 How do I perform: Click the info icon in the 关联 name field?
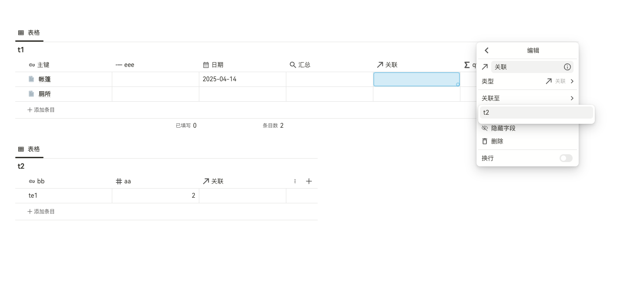click(567, 67)
